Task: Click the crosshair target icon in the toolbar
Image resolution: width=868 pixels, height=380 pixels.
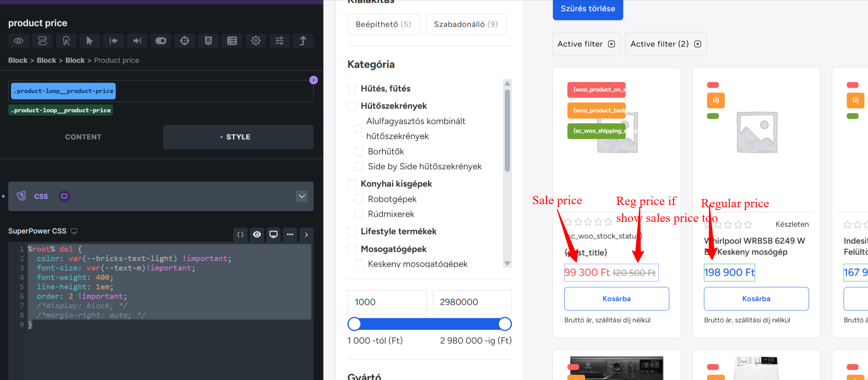Action: 185,41
